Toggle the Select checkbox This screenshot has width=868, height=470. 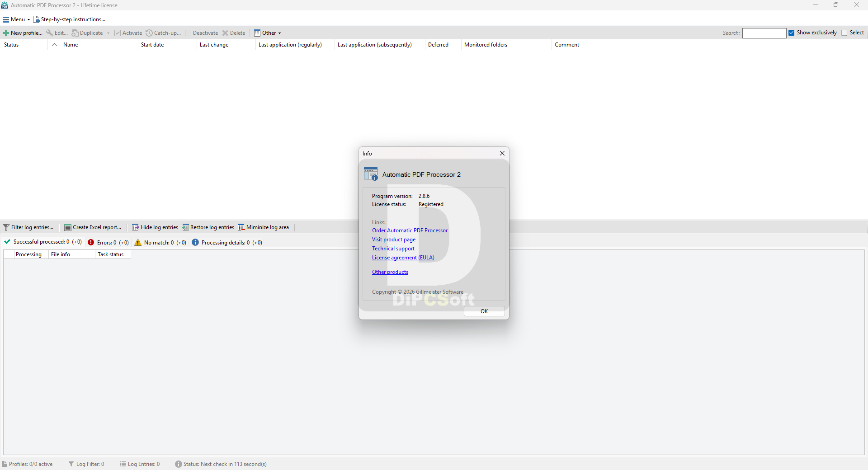pyautogui.click(x=844, y=33)
